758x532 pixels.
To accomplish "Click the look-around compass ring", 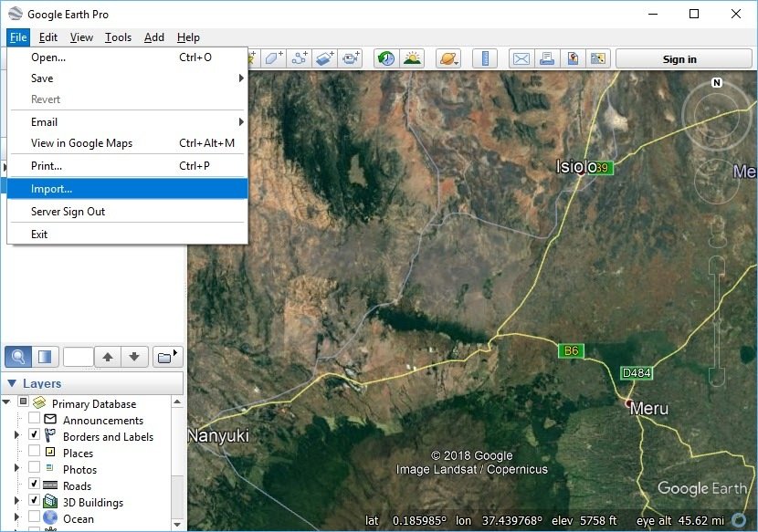I will point(716,116).
